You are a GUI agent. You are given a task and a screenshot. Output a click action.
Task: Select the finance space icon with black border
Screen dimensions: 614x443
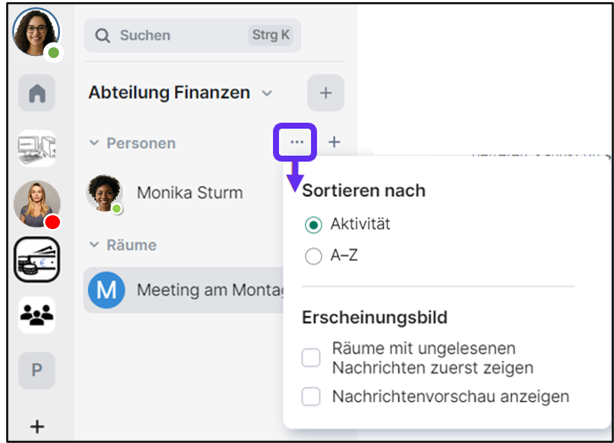[x=37, y=262]
